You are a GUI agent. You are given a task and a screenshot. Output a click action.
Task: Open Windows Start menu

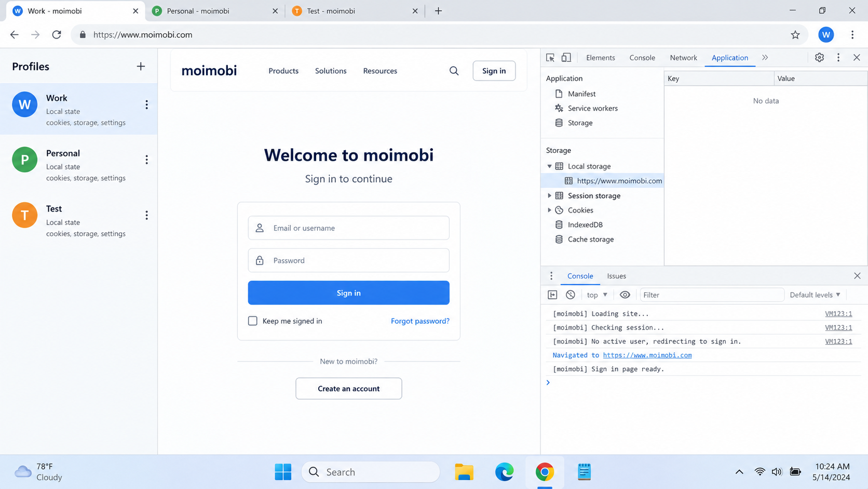tap(283, 472)
